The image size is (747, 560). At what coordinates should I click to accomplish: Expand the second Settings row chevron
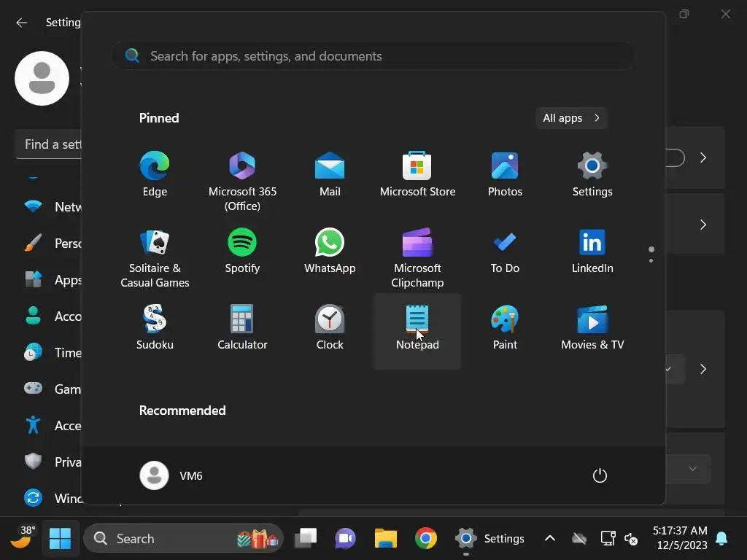[703, 225]
